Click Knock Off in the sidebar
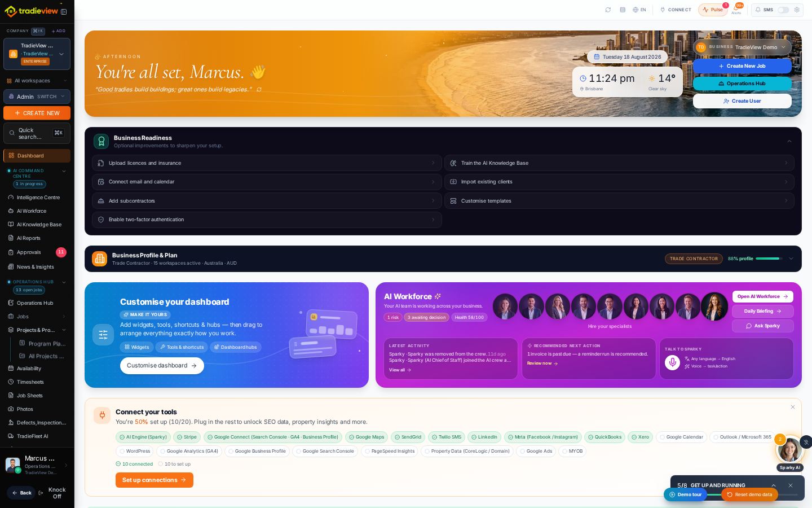The width and height of the screenshot is (812, 508). pyautogui.click(x=52, y=493)
